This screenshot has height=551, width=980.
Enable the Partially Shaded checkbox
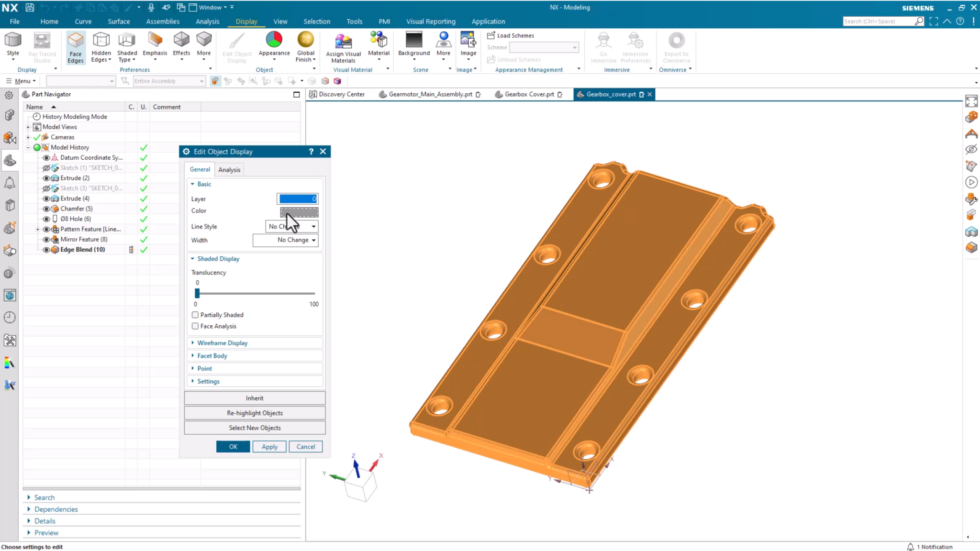[195, 315]
